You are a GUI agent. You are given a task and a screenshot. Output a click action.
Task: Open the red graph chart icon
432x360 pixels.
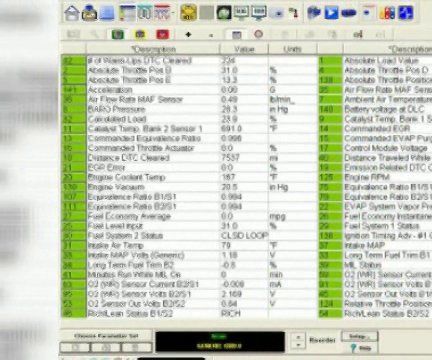coord(162,13)
